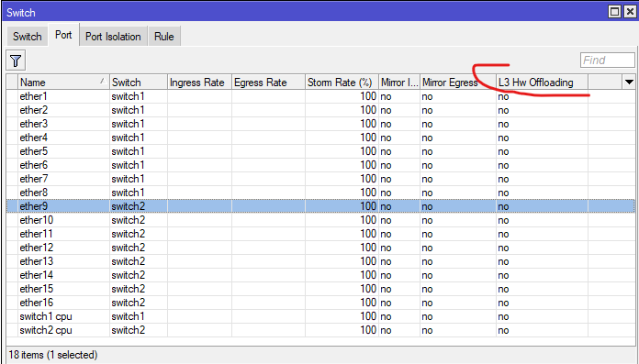Click ether12's L3 Hw Offloading value

(x=503, y=248)
